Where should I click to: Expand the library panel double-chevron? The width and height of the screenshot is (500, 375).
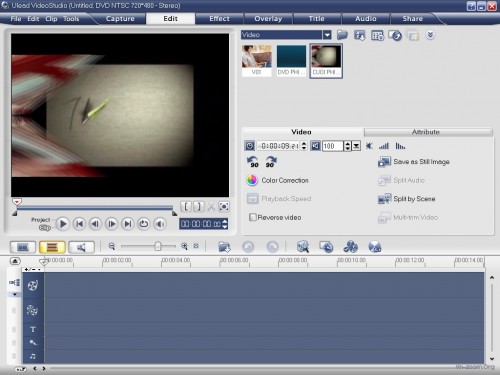pyautogui.click(x=430, y=35)
